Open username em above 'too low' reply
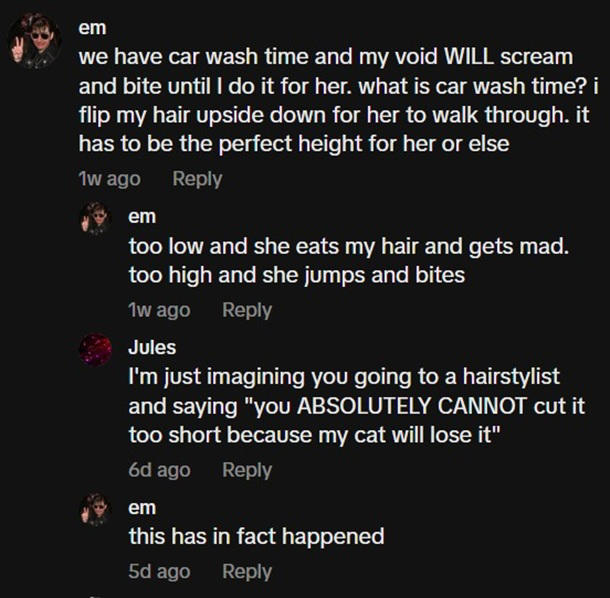Viewport: 610px width, 598px height. pyautogui.click(x=142, y=216)
